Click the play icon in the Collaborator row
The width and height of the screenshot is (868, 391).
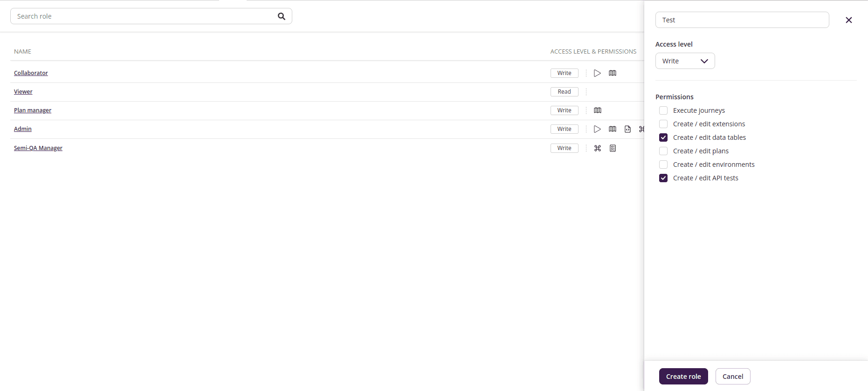pyautogui.click(x=597, y=73)
